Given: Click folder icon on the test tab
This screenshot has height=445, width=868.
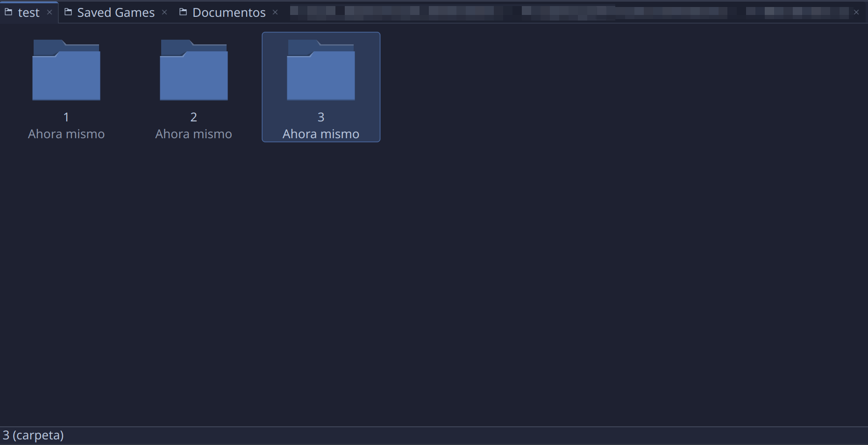Looking at the screenshot, I should click(8, 12).
